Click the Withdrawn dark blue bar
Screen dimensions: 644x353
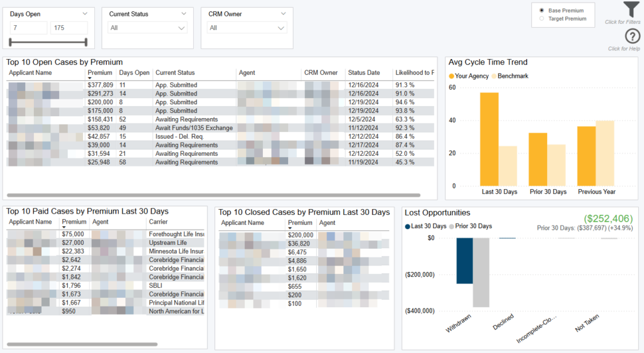click(x=464, y=261)
